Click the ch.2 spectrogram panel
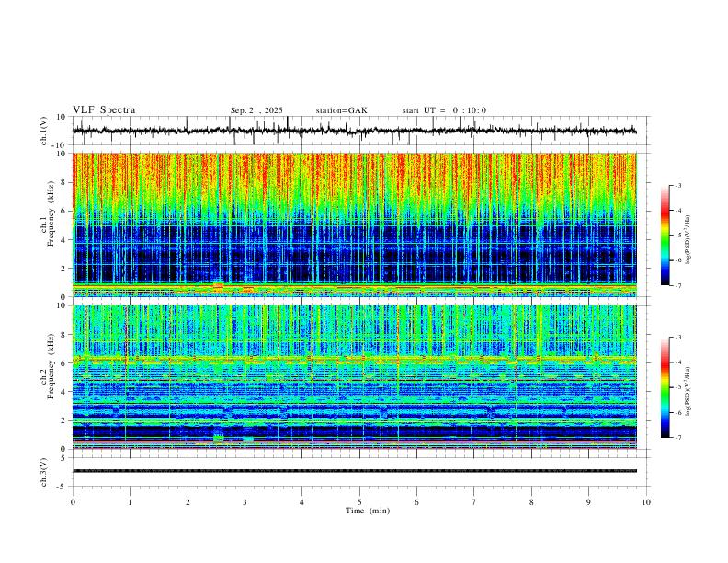This screenshot has height=563, width=728. (355, 377)
